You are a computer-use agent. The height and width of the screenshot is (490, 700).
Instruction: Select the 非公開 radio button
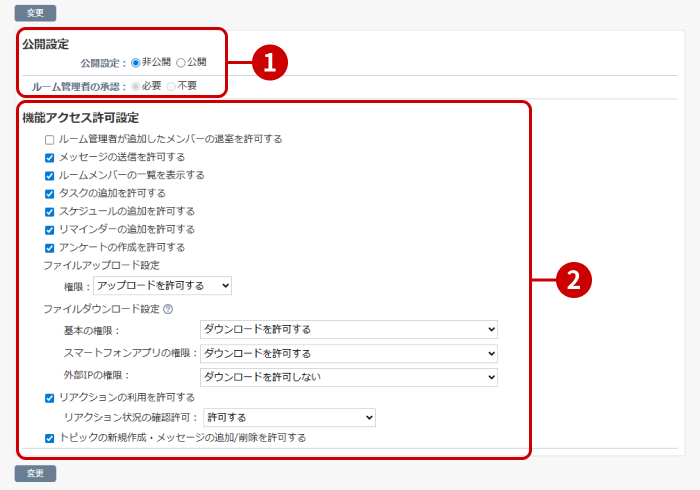tap(136, 62)
